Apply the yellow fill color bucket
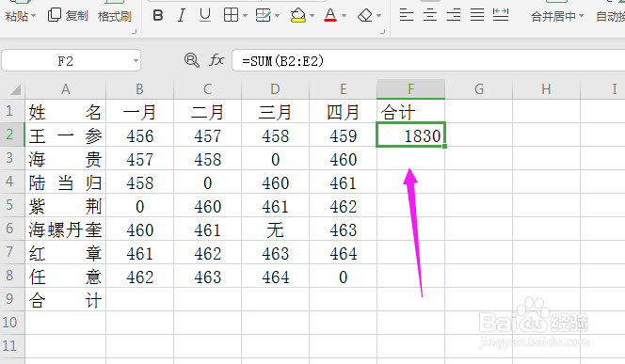This screenshot has width=625, height=364. (x=297, y=16)
